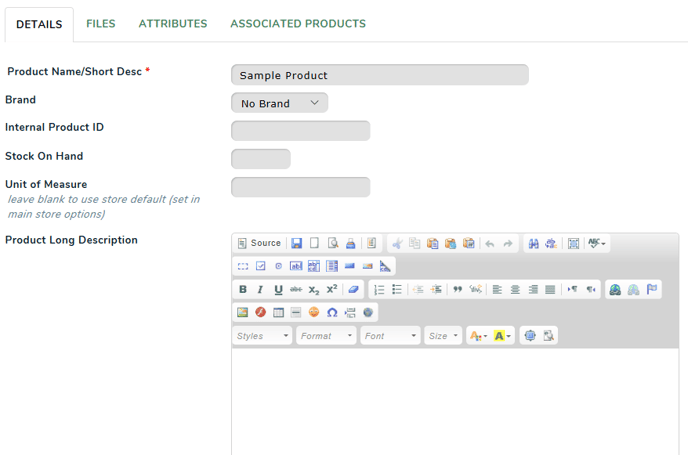Open the ABC spell check dropdown

[596, 243]
